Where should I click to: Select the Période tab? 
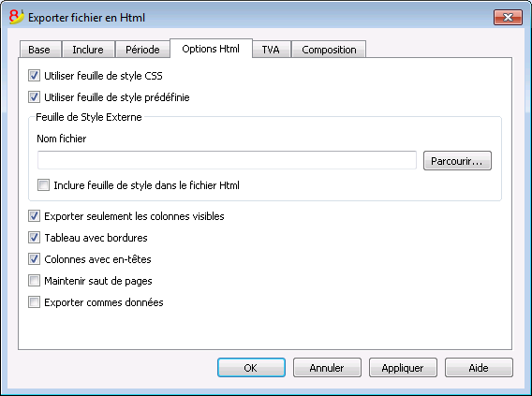pos(142,50)
